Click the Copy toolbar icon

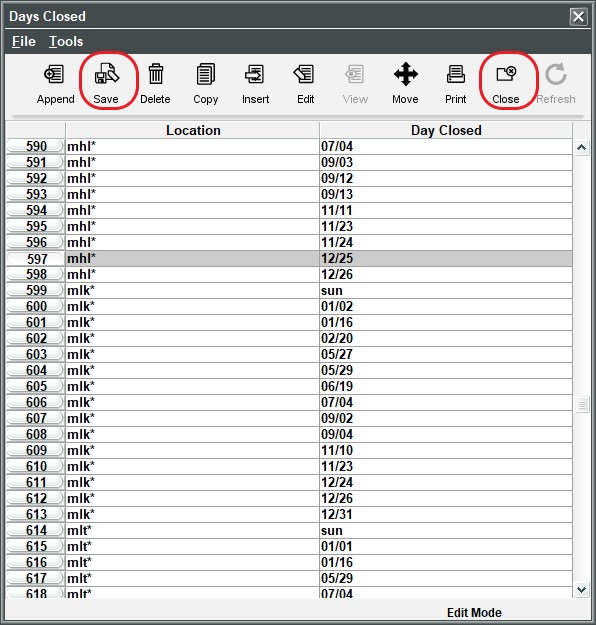206,74
